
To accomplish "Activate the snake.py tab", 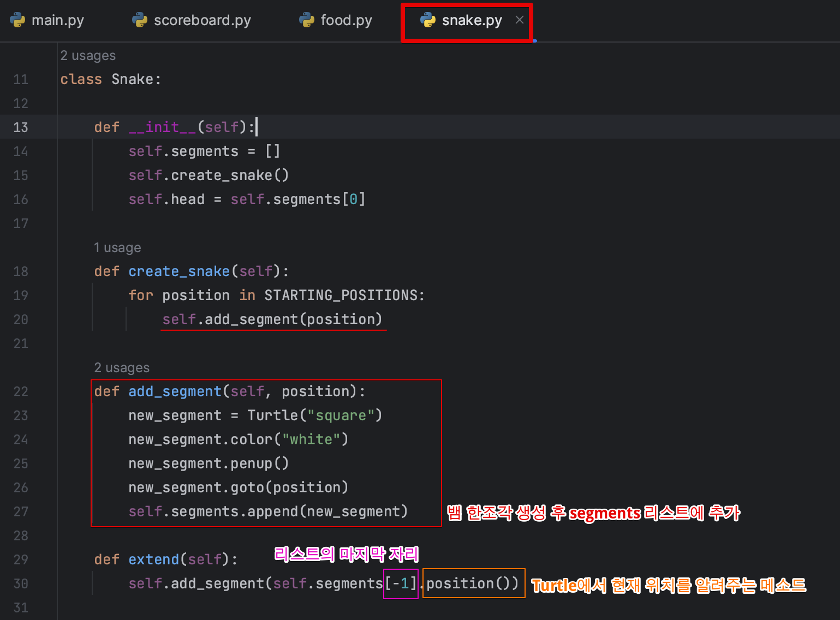I will click(472, 20).
